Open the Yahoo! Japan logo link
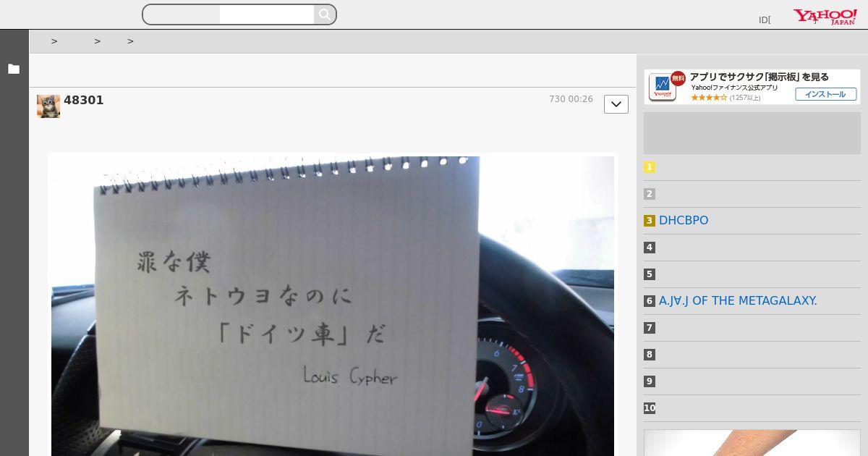The width and height of the screenshot is (868, 456). coord(825,17)
